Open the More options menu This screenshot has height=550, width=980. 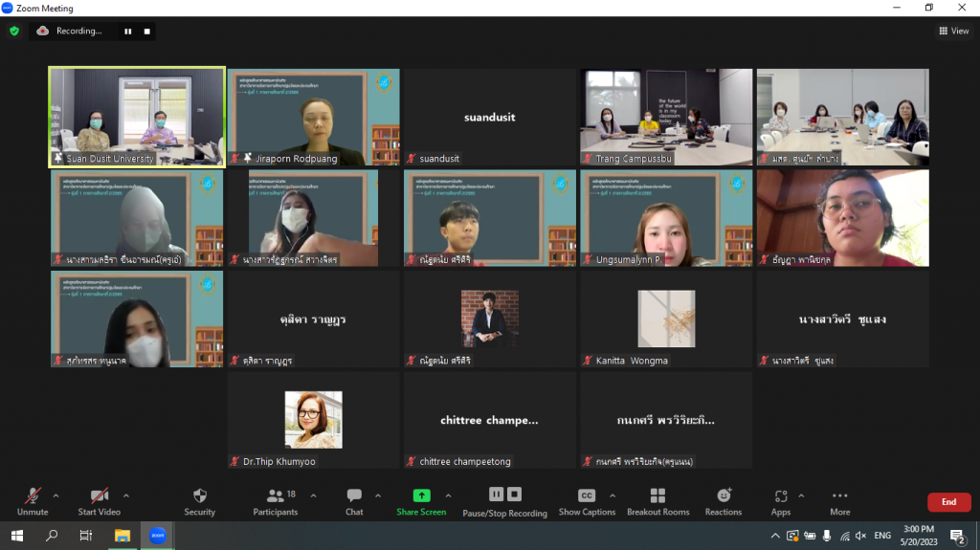840,500
